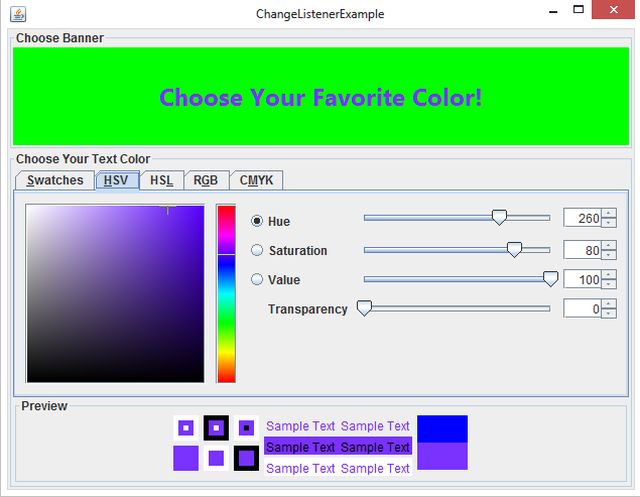The height and width of the screenshot is (497, 640).
Task: Decrease Hue with the spinner down arrow
Action: (x=609, y=223)
